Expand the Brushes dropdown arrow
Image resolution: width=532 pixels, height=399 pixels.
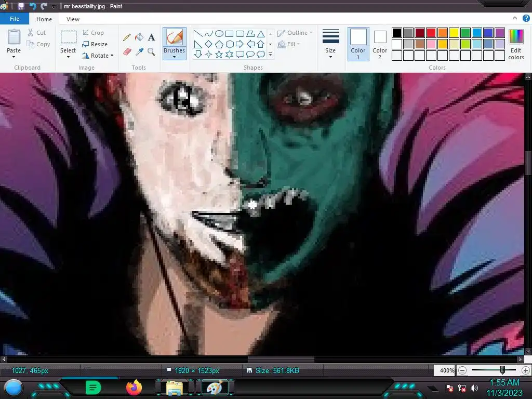pyautogui.click(x=175, y=57)
